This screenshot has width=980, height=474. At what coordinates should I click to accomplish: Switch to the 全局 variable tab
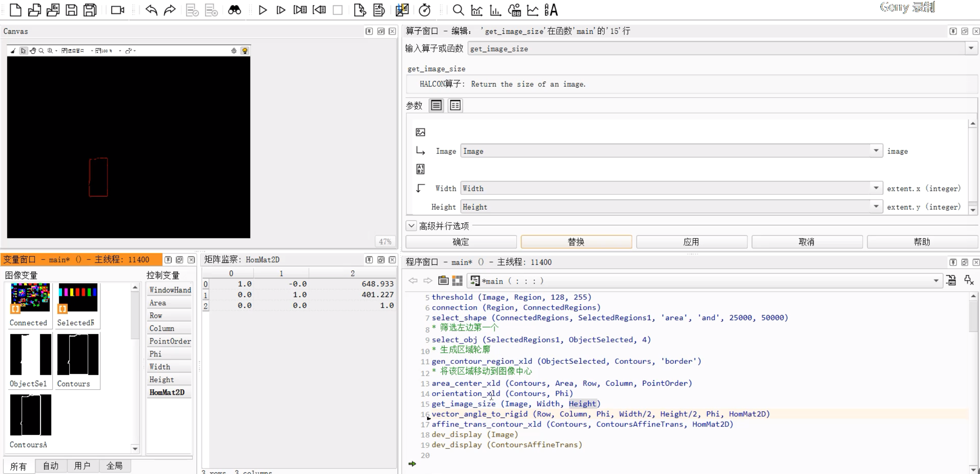[x=114, y=466]
